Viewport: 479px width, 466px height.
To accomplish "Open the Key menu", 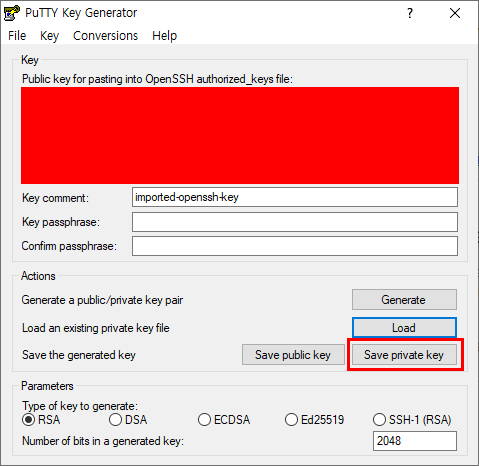I will click(x=49, y=36).
